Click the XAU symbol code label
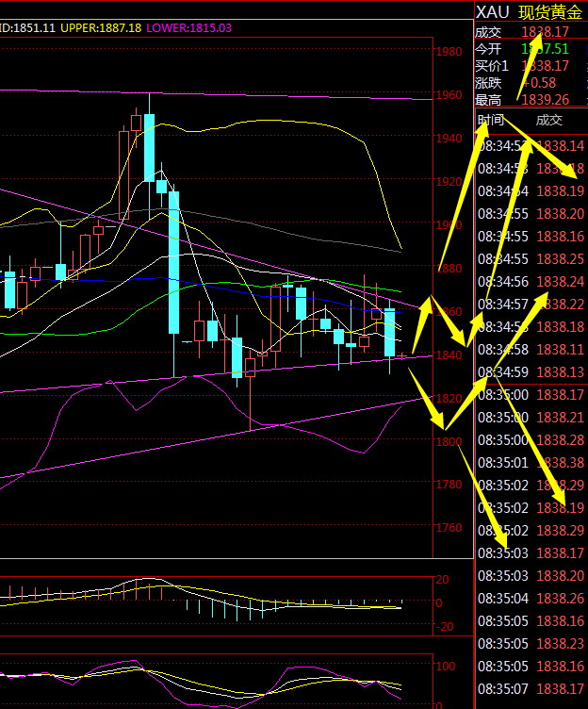Screen dimensions: 588x709 tap(493, 12)
